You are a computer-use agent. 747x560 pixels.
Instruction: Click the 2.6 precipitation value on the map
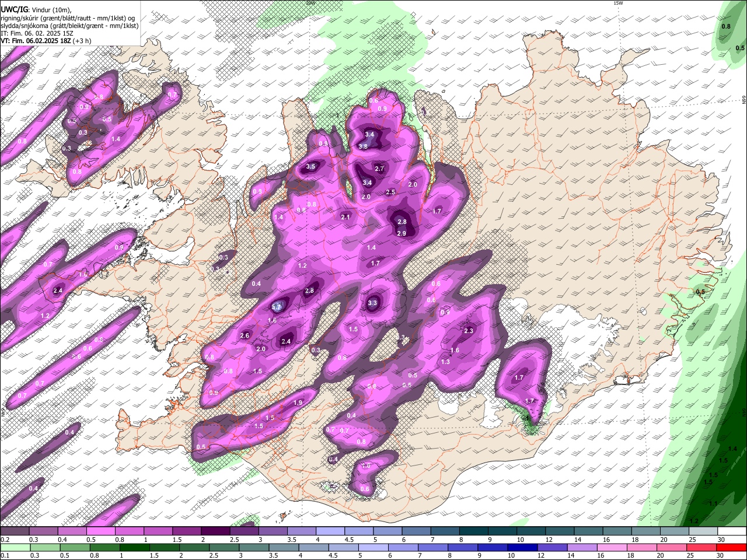pos(245,335)
